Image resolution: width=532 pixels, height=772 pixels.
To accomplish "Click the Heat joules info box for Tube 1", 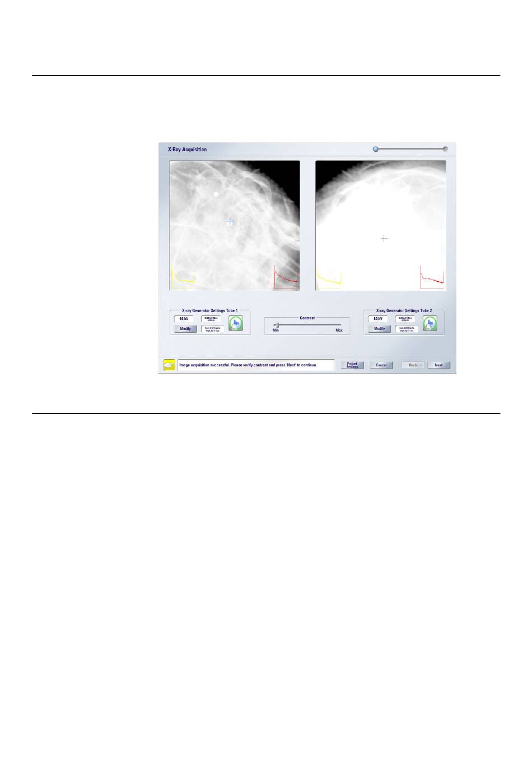I will pos(212,329).
